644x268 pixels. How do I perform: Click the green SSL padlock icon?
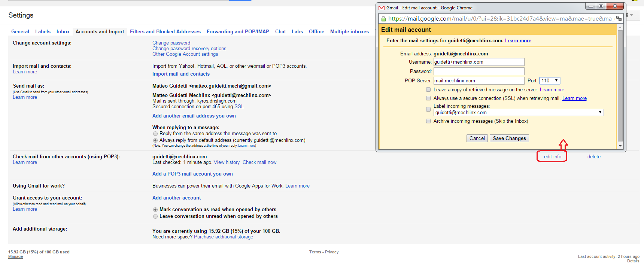(383, 18)
